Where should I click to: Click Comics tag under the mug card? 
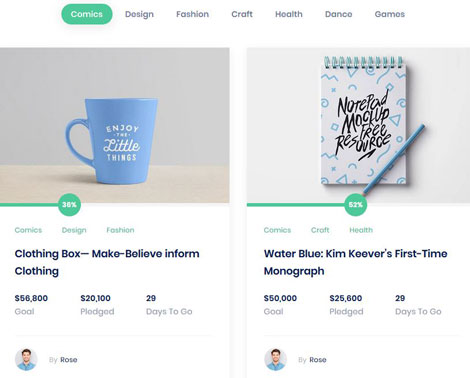[28, 230]
